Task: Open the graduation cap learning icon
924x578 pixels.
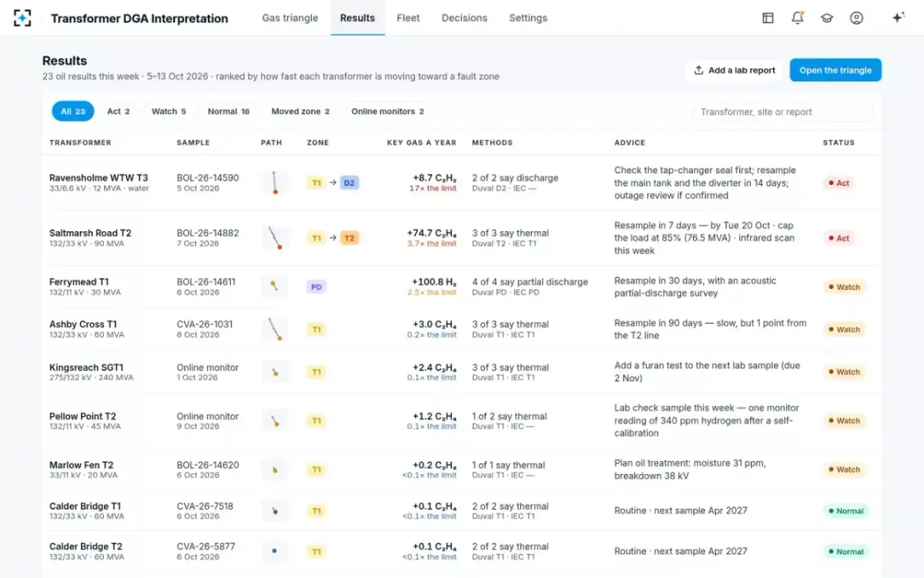Action: click(x=827, y=18)
